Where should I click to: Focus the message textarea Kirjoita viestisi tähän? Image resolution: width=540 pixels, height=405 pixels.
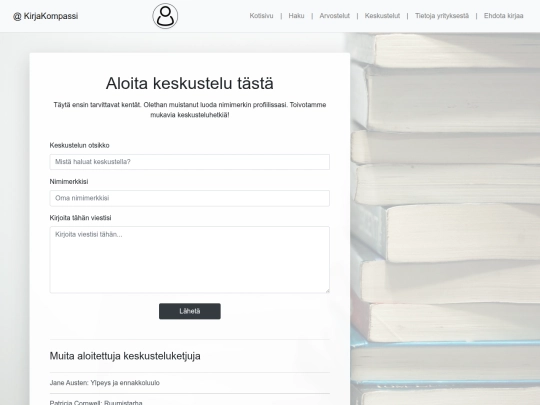click(189, 260)
